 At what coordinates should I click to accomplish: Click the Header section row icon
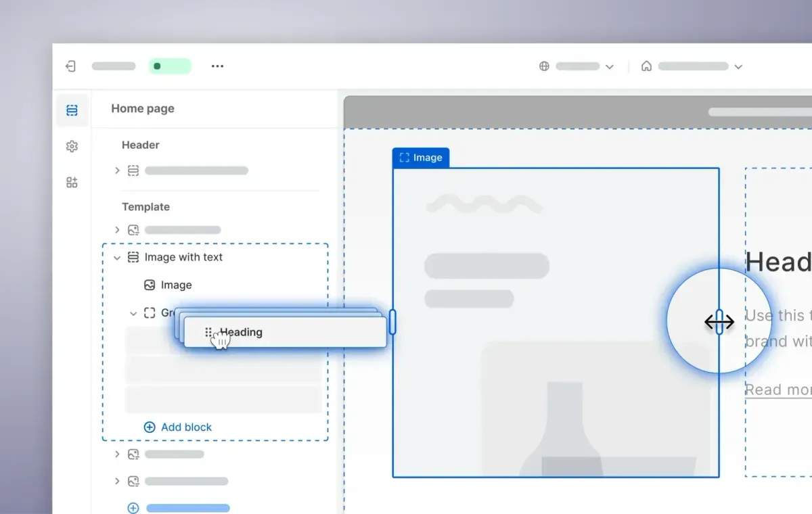[x=133, y=170]
